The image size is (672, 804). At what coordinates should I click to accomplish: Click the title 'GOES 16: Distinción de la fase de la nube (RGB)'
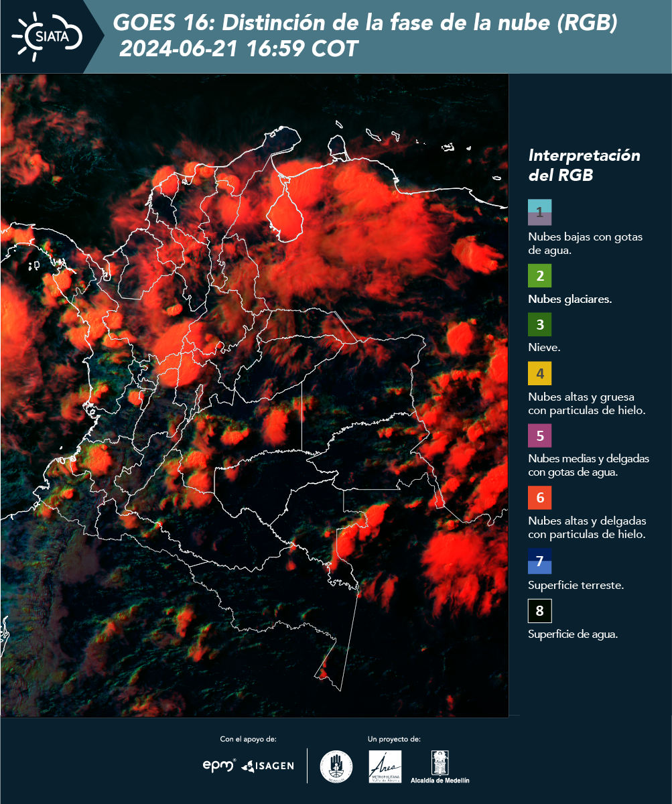coord(364,23)
